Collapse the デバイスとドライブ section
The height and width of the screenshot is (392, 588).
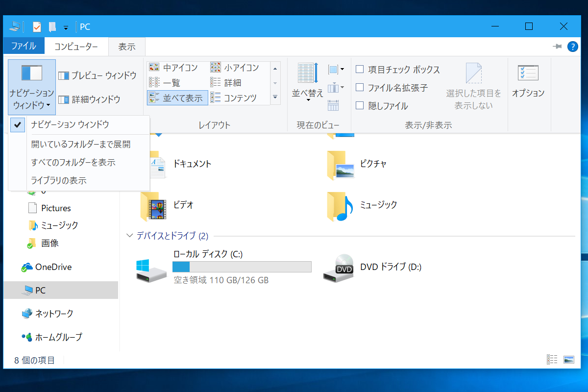pos(130,236)
